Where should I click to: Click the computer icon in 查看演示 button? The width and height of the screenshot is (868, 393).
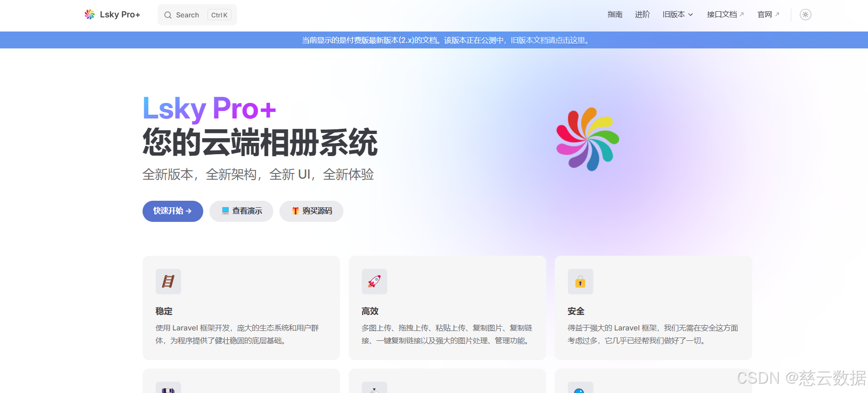[x=225, y=211]
